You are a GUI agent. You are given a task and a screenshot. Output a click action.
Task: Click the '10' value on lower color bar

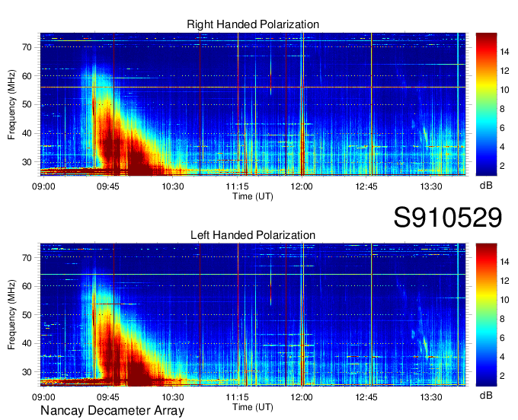tap(504, 301)
